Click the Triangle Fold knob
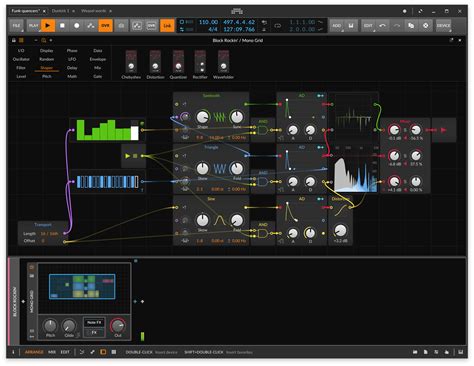The width and height of the screenshot is (474, 366). coord(237,169)
